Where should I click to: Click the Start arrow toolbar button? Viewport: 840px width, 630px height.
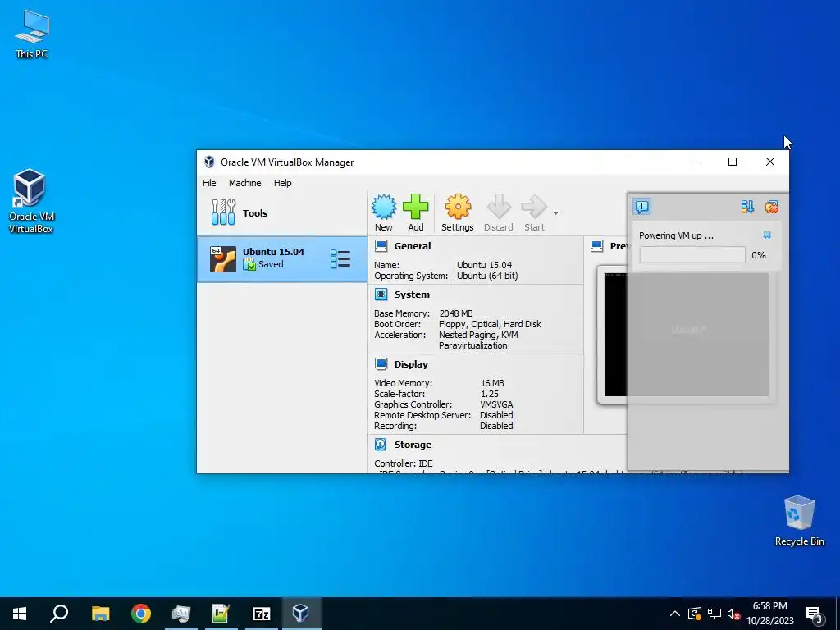tap(534, 207)
